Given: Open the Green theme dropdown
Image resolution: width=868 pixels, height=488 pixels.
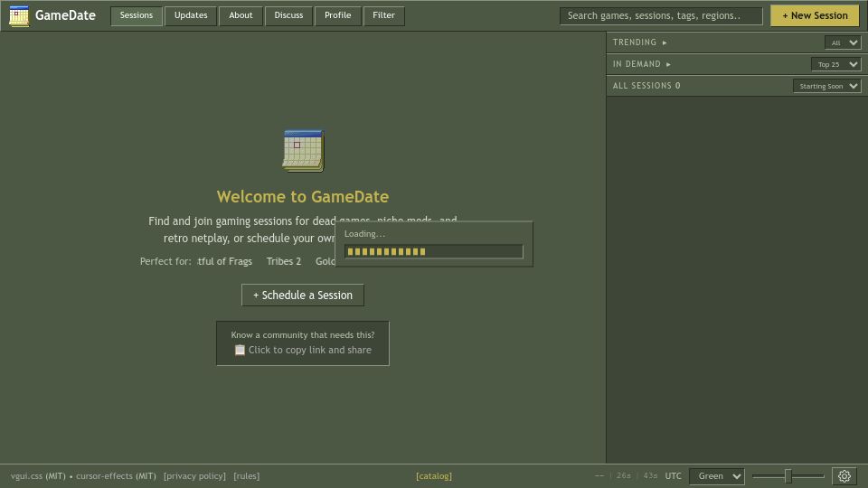Looking at the screenshot, I should click(x=717, y=476).
